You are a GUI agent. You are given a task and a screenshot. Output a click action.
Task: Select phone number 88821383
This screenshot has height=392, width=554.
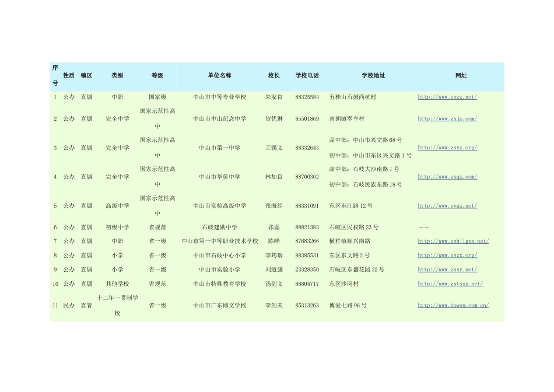pyautogui.click(x=307, y=228)
